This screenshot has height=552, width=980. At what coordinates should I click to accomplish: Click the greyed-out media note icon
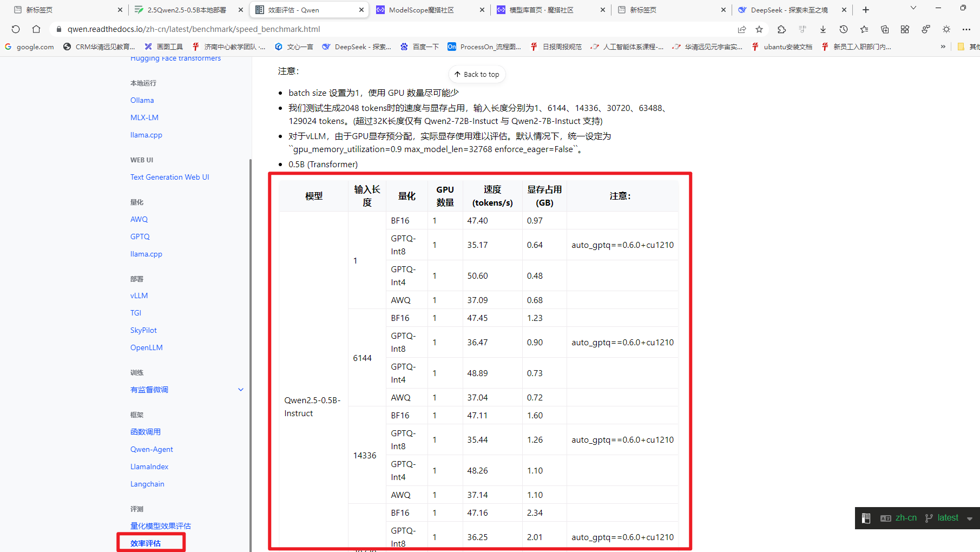point(803,29)
